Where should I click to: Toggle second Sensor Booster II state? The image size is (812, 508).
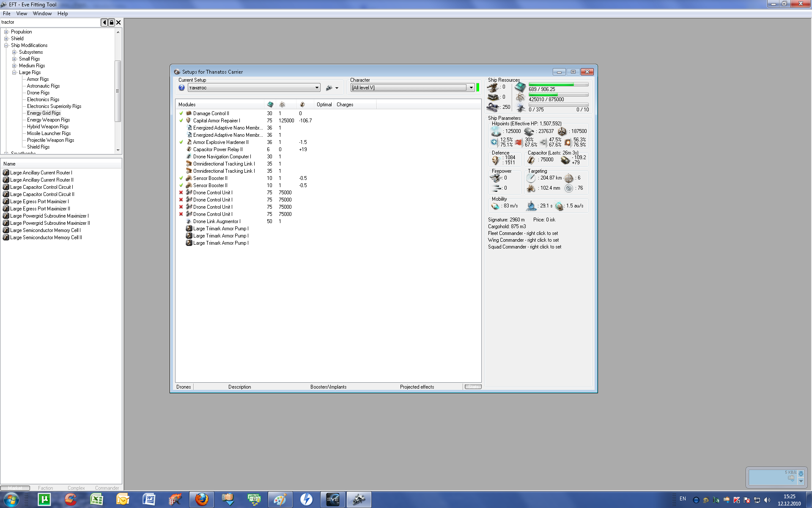tap(181, 185)
